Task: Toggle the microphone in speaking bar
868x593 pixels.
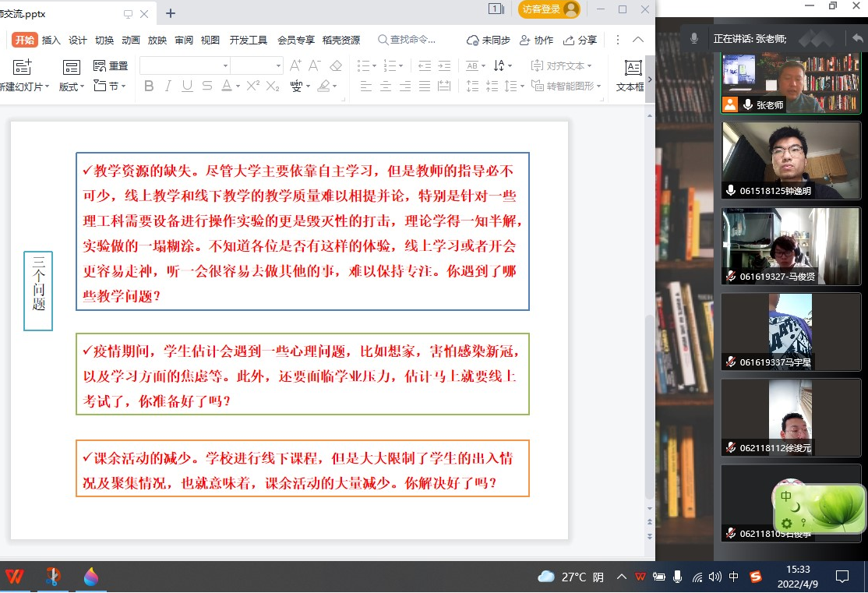Action: click(694, 38)
